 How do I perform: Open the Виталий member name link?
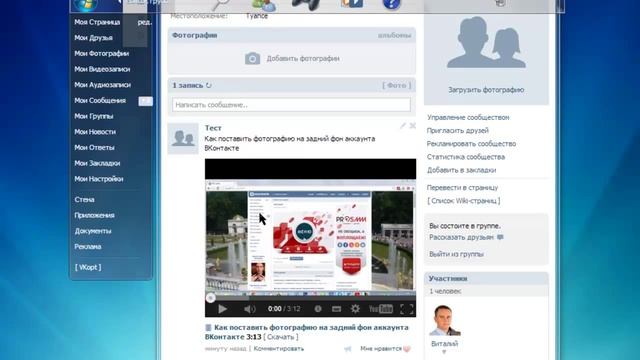coord(444,344)
